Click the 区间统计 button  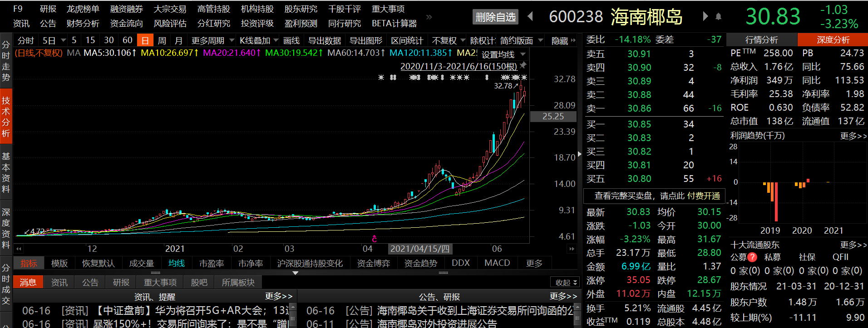point(407,41)
